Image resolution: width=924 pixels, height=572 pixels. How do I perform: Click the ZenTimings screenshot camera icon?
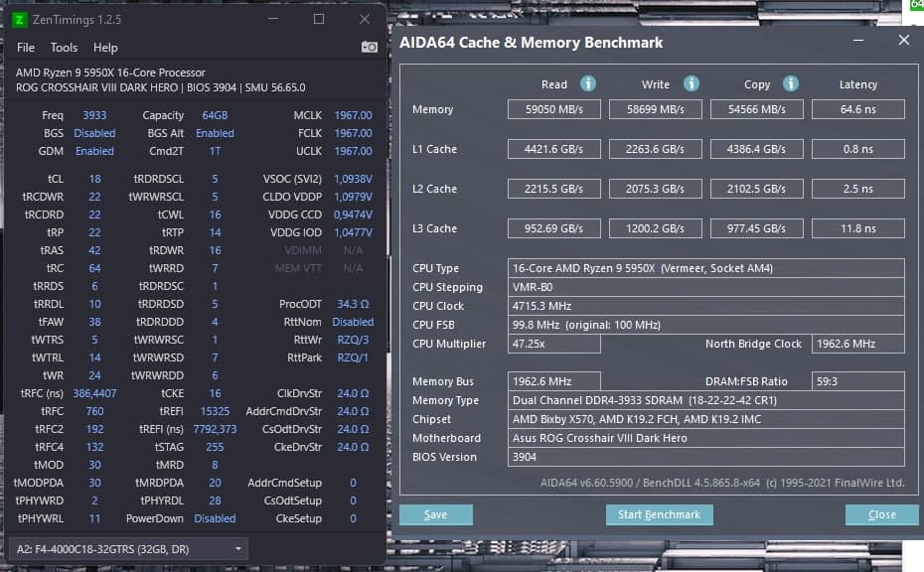tap(370, 47)
